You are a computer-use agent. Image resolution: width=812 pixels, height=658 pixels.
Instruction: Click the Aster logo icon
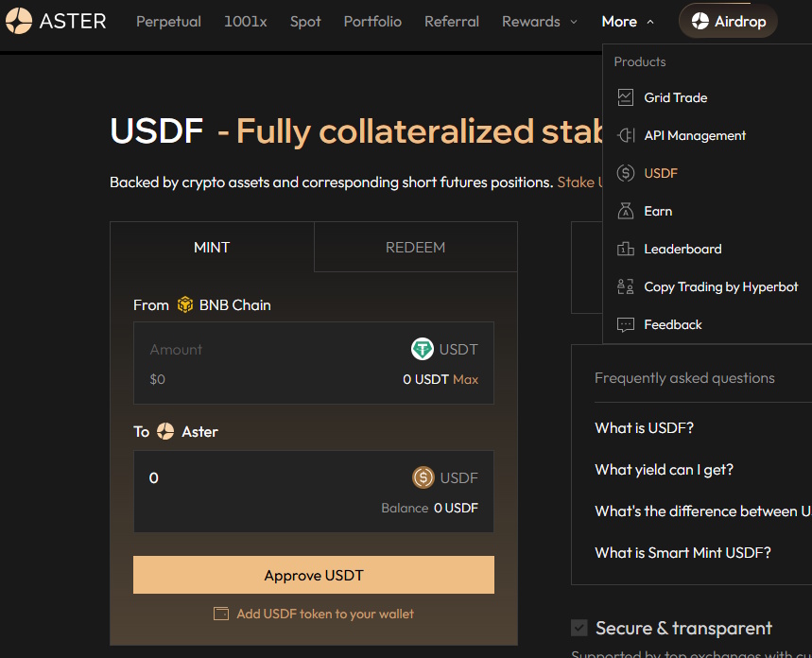click(x=19, y=21)
